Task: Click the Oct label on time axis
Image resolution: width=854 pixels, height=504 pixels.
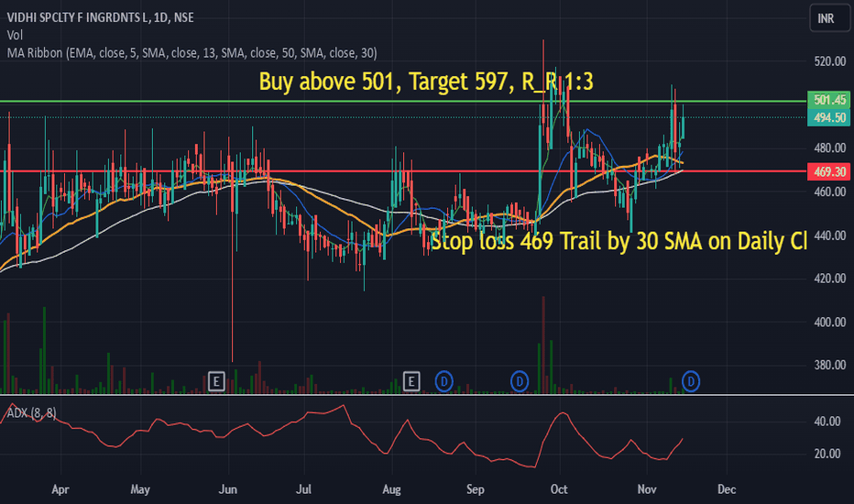Action: (x=559, y=489)
